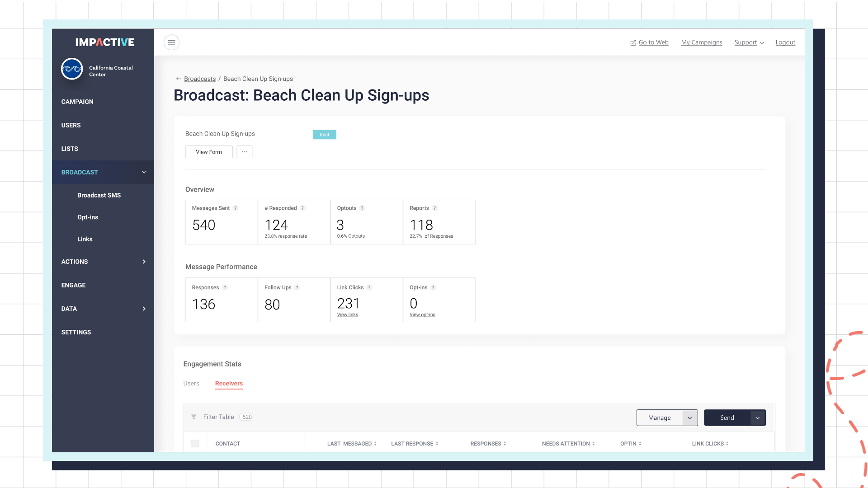Toggle sorting on the LAST MESSAGED column
The image size is (868, 488).
pos(376,443)
